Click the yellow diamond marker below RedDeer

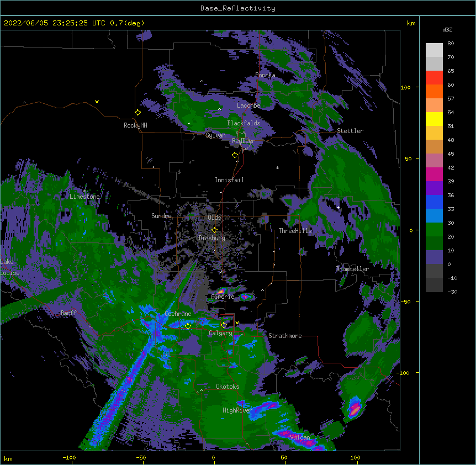click(235, 155)
